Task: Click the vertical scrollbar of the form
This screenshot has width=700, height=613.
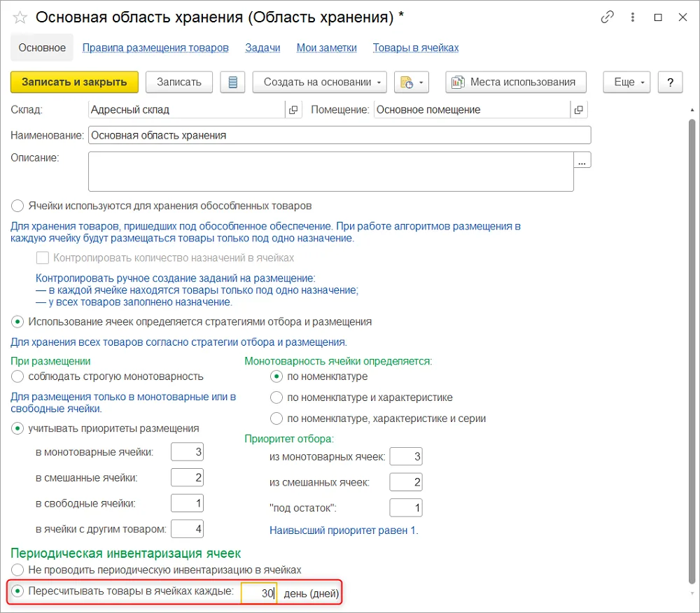Action: pyautogui.click(x=692, y=351)
